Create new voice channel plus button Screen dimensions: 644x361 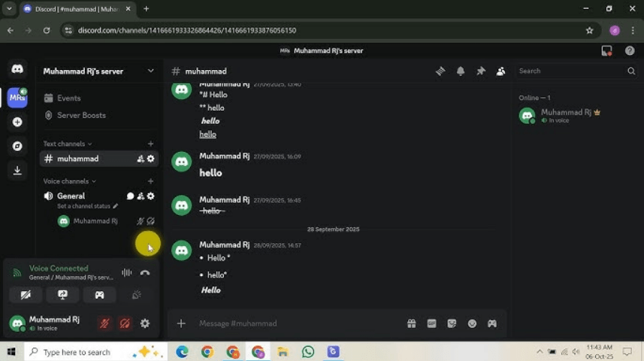(x=150, y=181)
